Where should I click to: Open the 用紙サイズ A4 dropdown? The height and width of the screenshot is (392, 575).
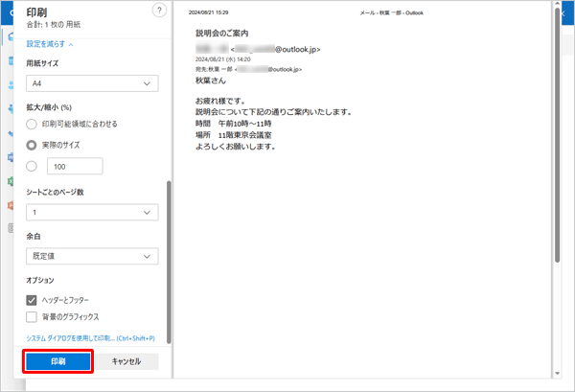point(92,83)
